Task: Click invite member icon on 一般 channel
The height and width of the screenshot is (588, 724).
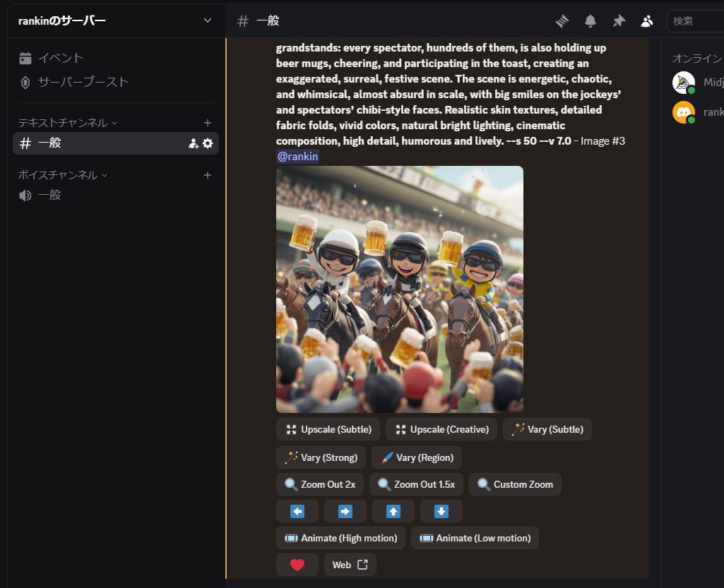Action: (x=194, y=143)
